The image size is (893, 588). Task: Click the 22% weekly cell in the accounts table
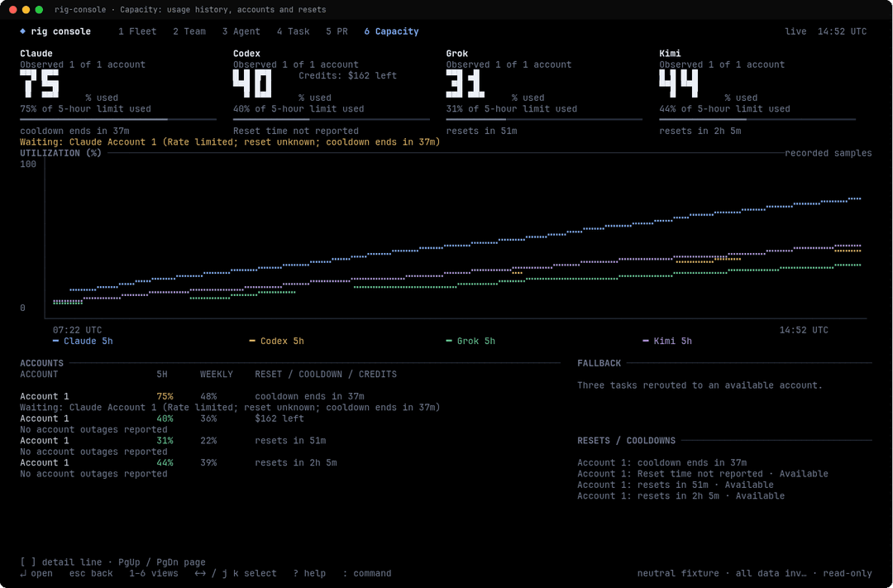pyautogui.click(x=208, y=441)
